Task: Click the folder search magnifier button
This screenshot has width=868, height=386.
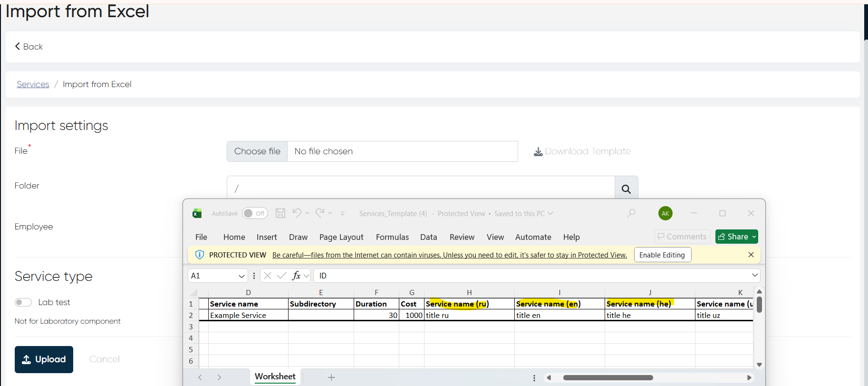Action: tap(626, 189)
